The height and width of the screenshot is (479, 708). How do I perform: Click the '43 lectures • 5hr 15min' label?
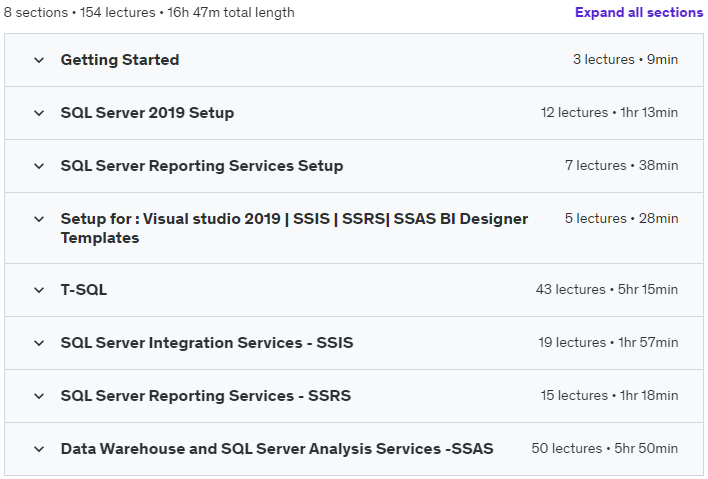click(x=607, y=289)
